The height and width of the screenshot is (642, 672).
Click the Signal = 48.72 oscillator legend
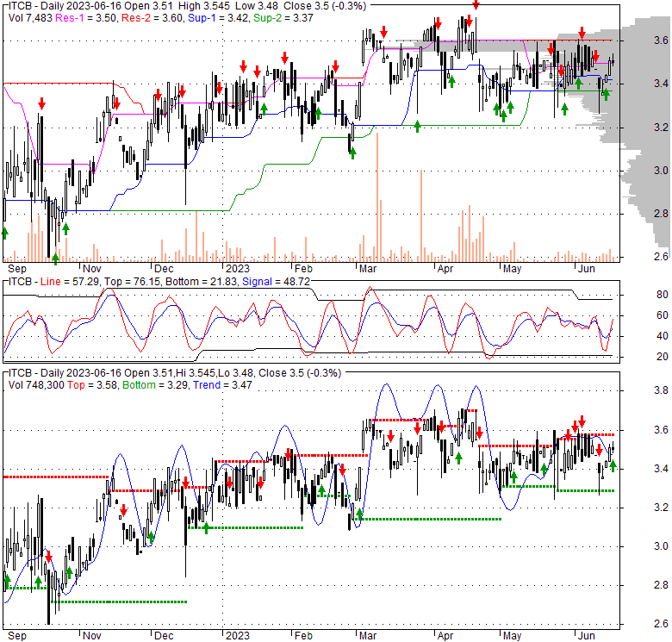point(276,282)
